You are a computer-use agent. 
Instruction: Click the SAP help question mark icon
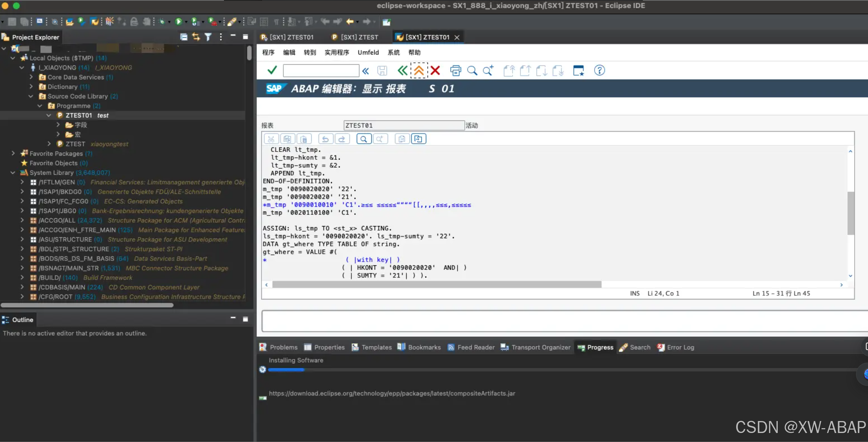[x=599, y=70]
